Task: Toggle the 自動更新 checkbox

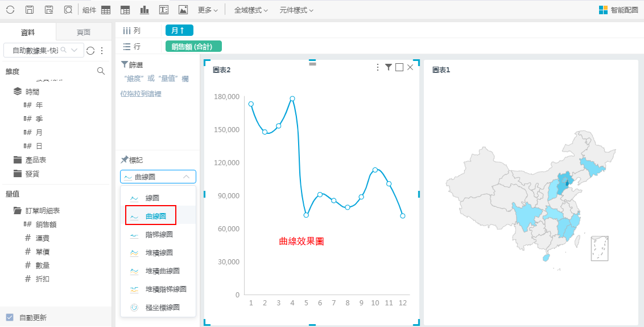Action: point(10,317)
